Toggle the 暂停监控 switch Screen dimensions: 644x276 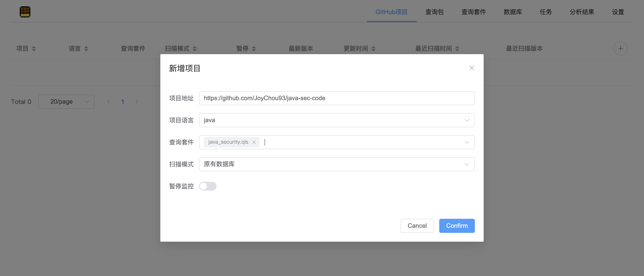click(207, 186)
